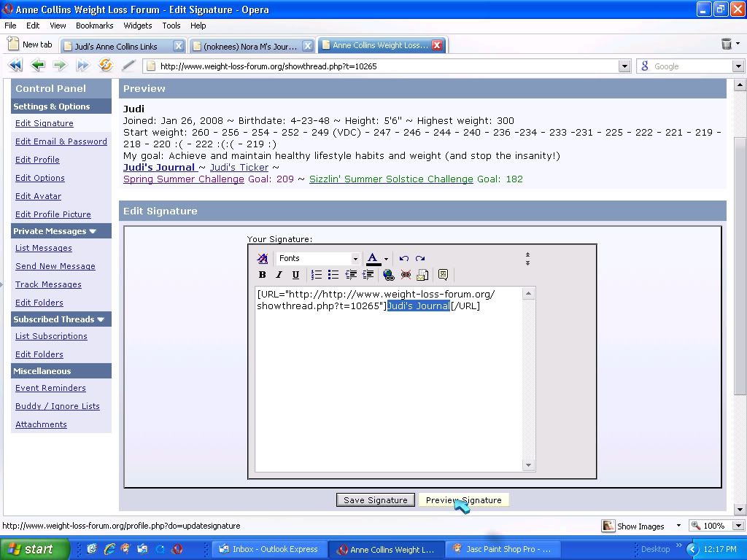Open the Bookmarks menu
Screen dimensions: 747x560
(94, 26)
